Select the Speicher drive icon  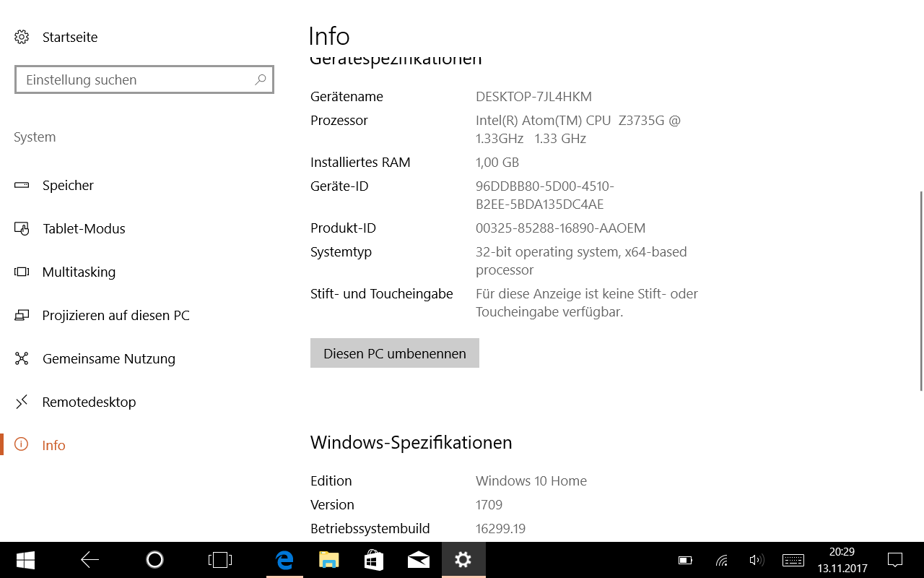tap(22, 185)
